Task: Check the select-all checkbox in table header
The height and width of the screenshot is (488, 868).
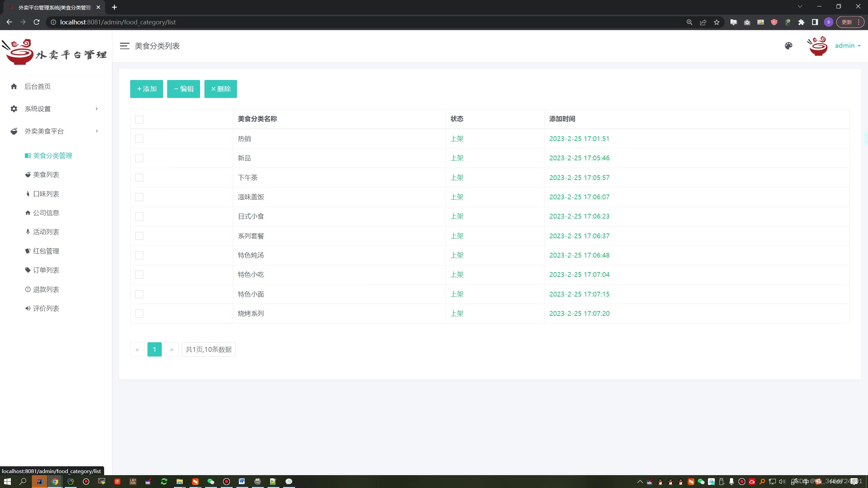Action: coord(139,119)
